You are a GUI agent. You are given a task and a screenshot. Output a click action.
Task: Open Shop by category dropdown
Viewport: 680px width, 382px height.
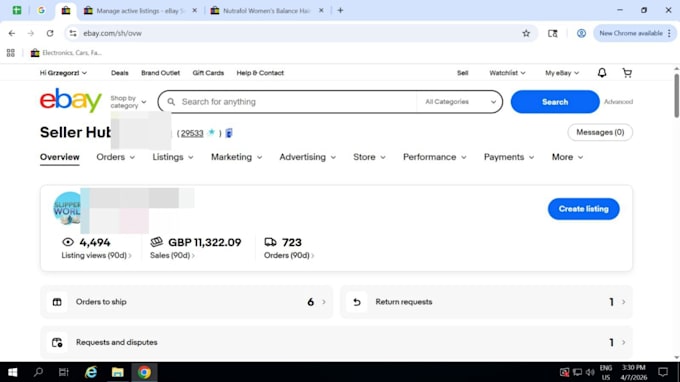128,101
